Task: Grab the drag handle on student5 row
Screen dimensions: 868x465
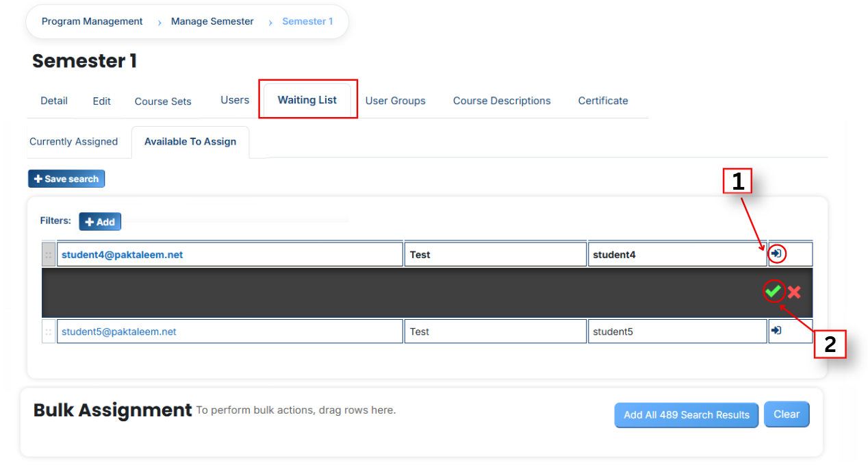Action: point(49,331)
